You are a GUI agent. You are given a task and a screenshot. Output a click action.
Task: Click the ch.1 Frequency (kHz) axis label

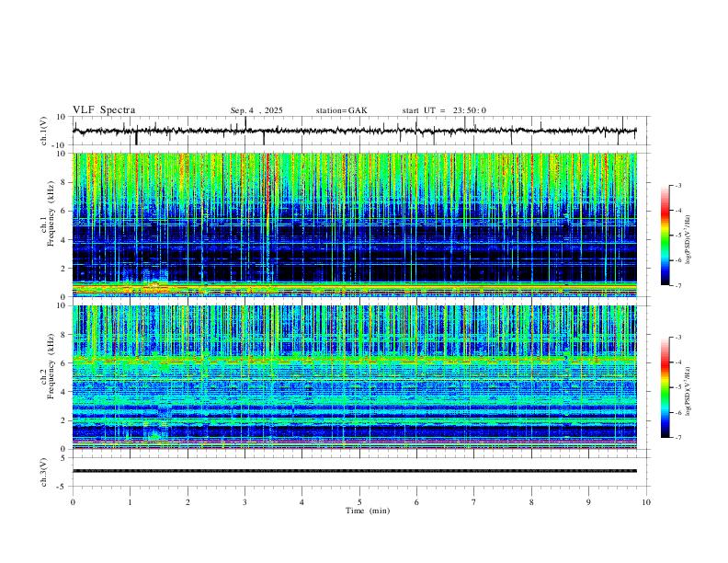48,224
